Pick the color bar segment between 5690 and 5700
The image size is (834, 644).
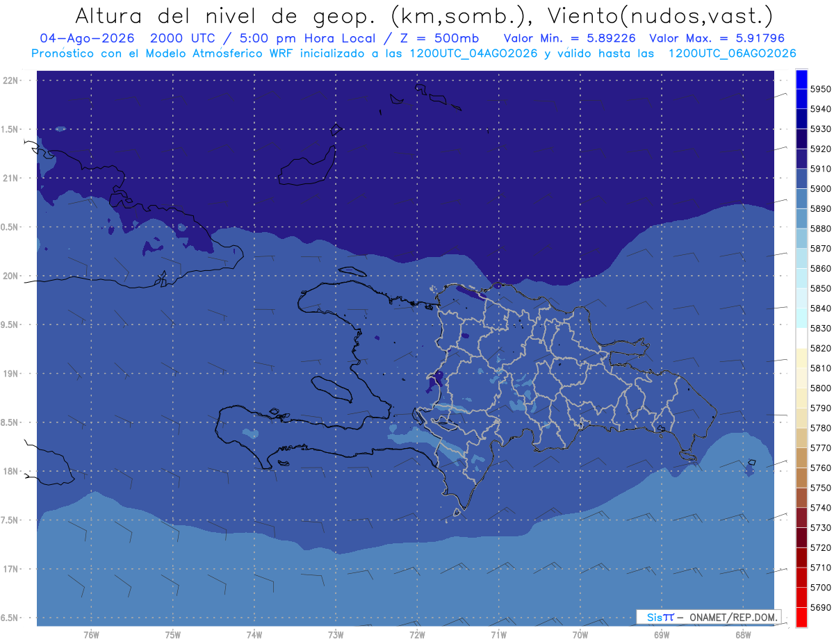(x=801, y=597)
